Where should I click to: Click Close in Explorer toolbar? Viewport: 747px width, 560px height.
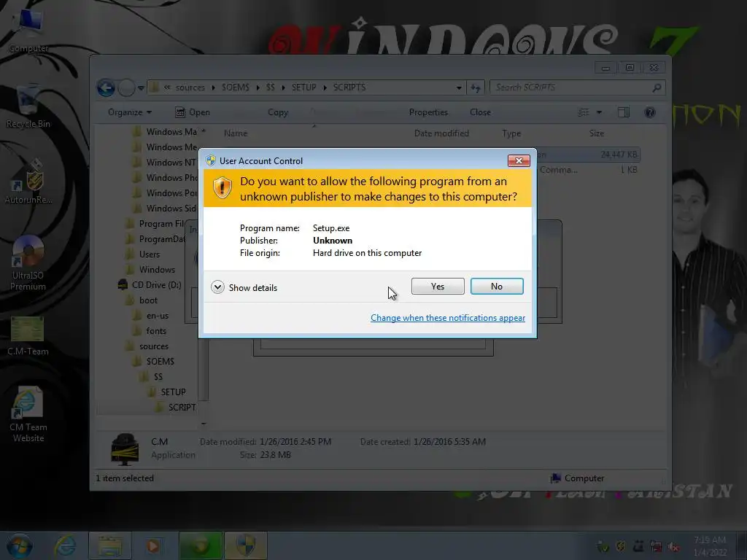pos(480,112)
